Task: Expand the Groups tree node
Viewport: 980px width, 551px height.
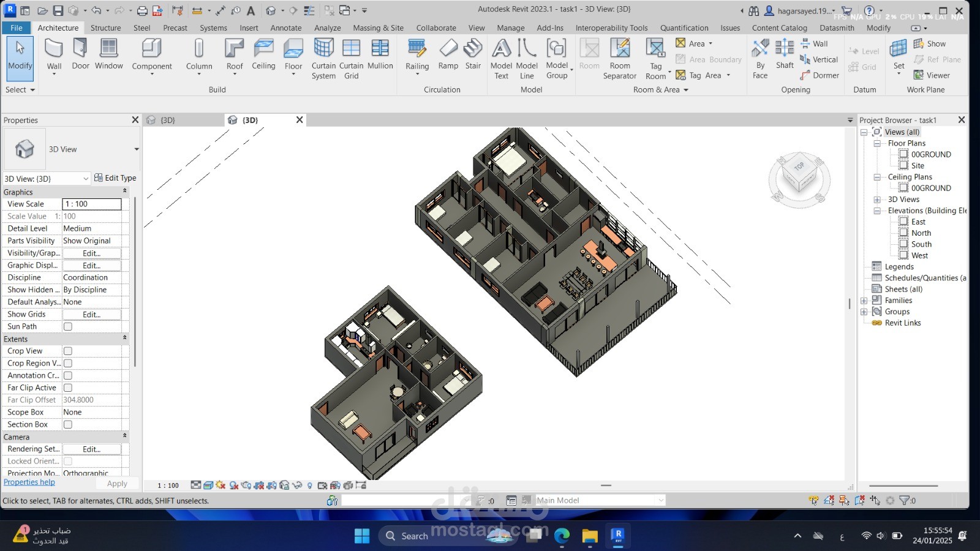Action: tap(864, 312)
